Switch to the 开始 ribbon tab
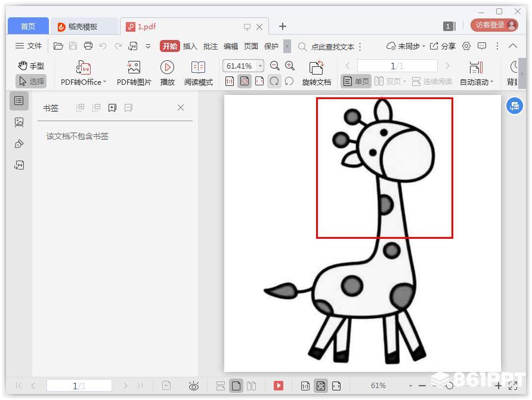The image size is (532, 400). click(169, 46)
